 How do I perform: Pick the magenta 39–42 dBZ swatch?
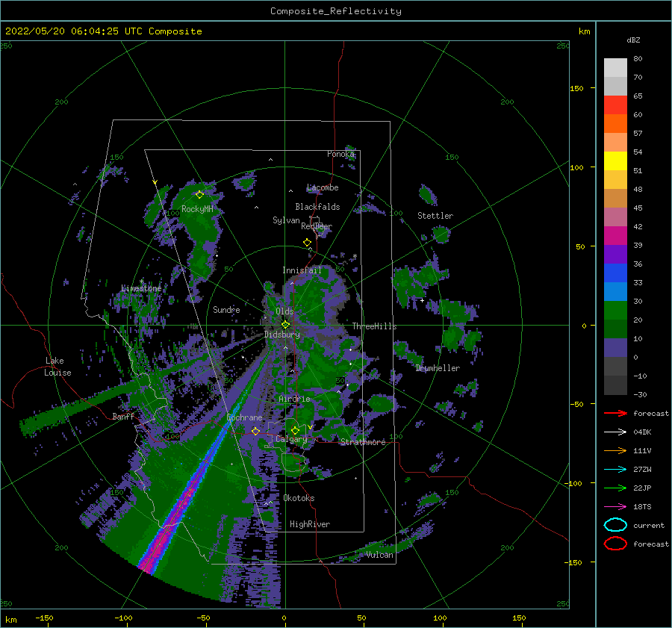click(x=615, y=235)
